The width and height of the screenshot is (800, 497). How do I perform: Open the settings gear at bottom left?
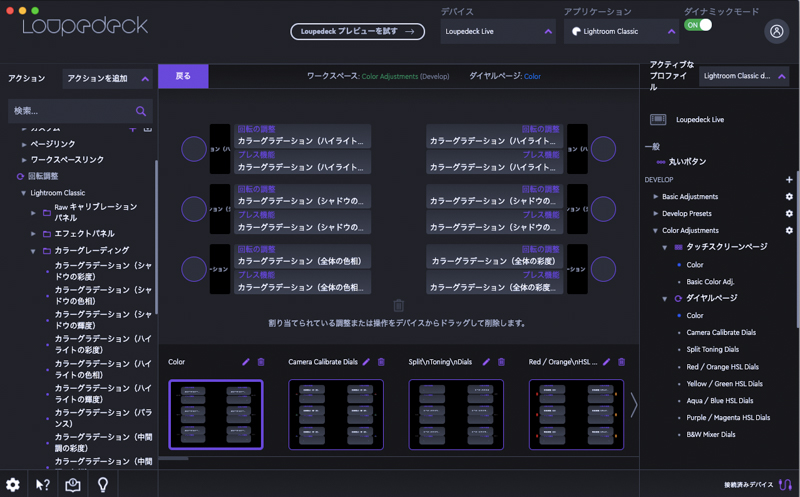pos(13,484)
